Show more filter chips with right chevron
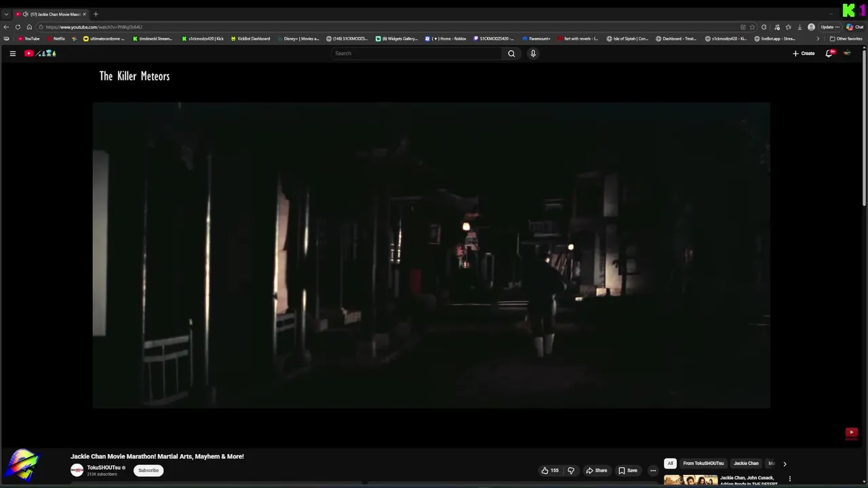 (785, 464)
